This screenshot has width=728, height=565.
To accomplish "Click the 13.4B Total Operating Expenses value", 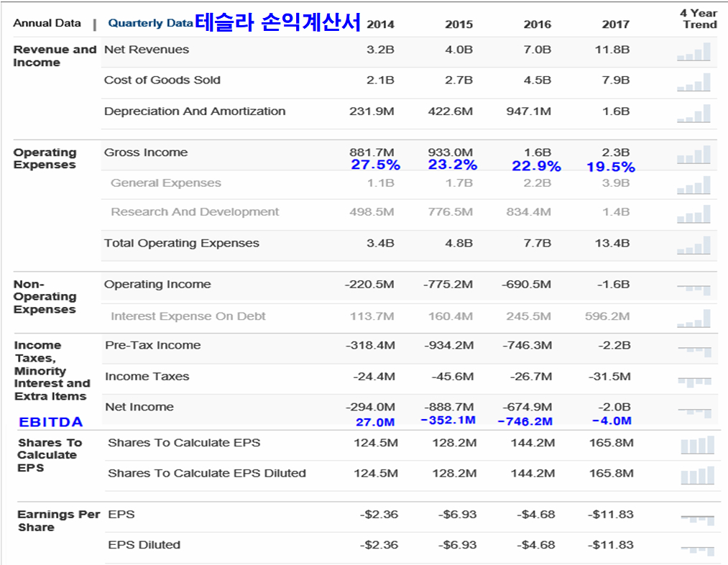I will tap(612, 243).
